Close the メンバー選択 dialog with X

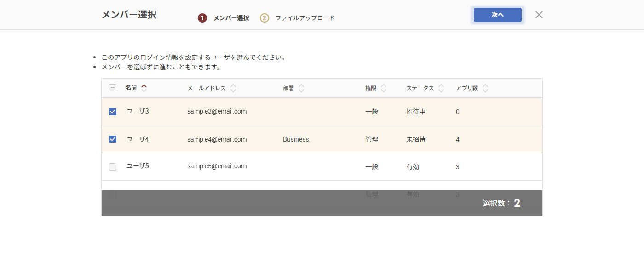539,15
